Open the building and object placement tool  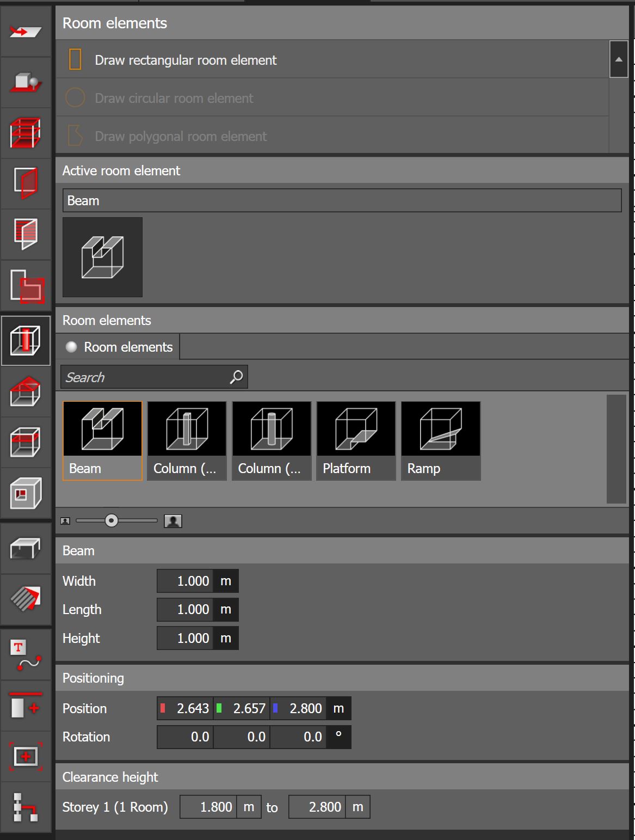coord(26,82)
